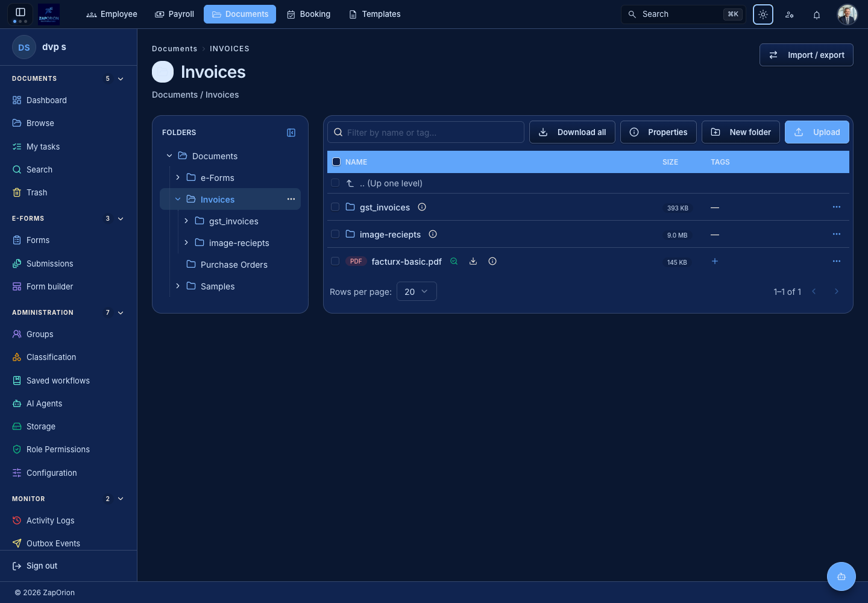Collapse the ADMINISTRATION sidebar section
Screen dimensions: 868x603
[x=121, y=312]
